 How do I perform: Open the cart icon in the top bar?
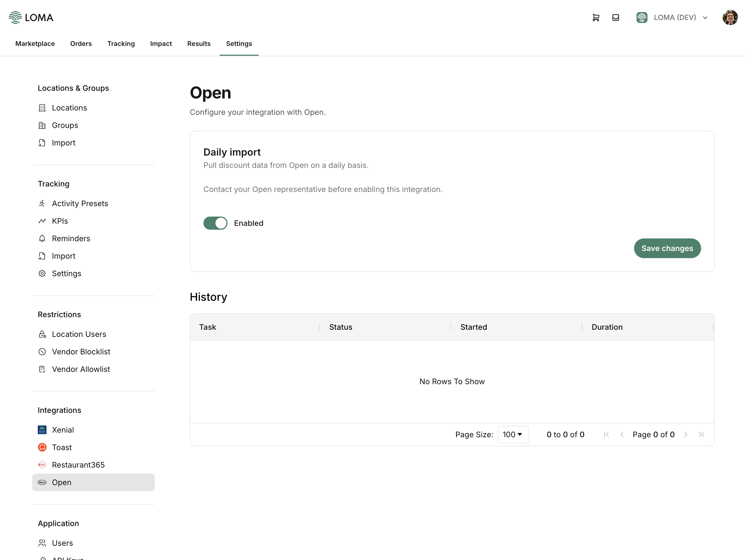[596, 17]
